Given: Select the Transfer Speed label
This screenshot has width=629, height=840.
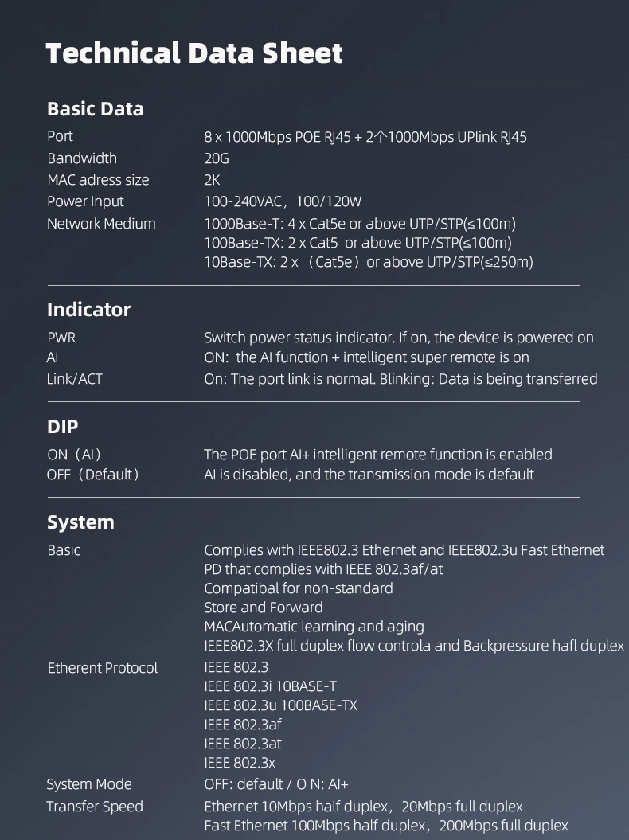Looking at the screenshot, I should pyautogui.click(x=95, y=807).
